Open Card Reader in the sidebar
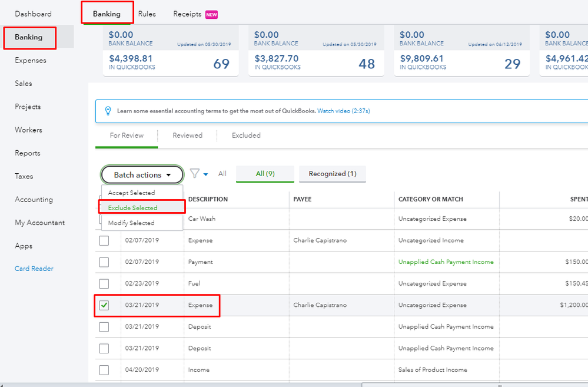Viewport: 588px width, 387px height. tap(34, 269)
